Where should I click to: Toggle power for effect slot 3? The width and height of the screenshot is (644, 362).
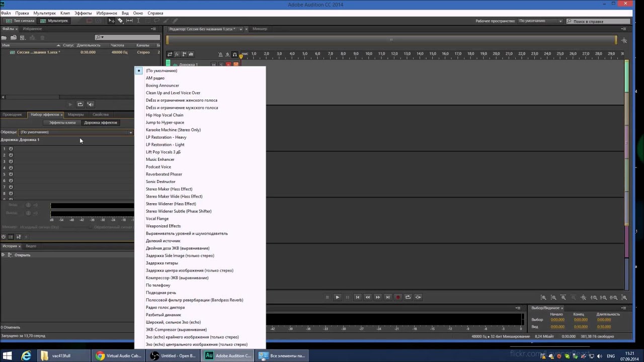click(x=11, y=161)
